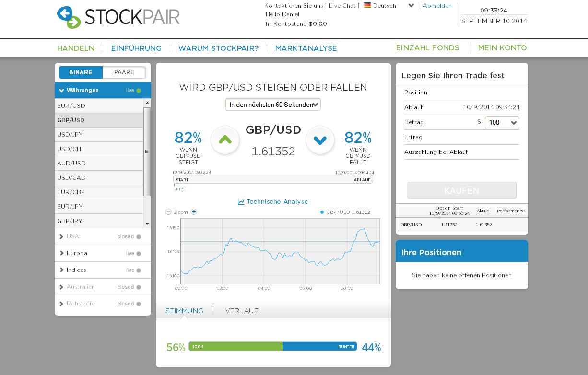Viewport: 588px width, 375px height.
Task: Click the Stockpair logo
Action: pos(118,17)
